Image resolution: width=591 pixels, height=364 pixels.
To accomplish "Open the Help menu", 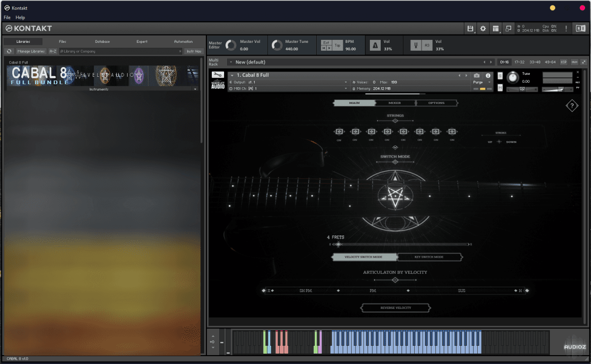I will tap(20, 17).
